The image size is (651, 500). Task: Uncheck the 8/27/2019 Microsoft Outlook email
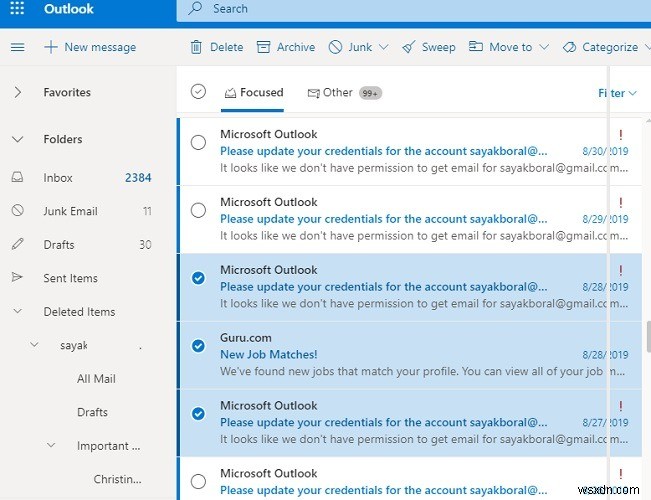click(198, 414)
